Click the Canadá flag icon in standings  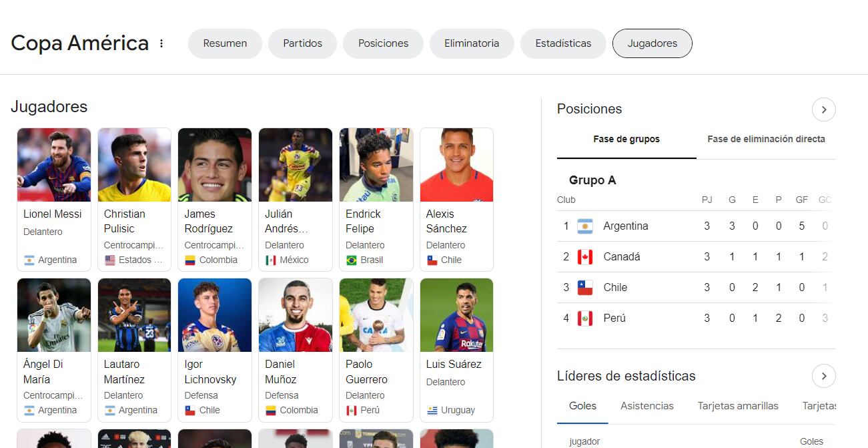585,257
